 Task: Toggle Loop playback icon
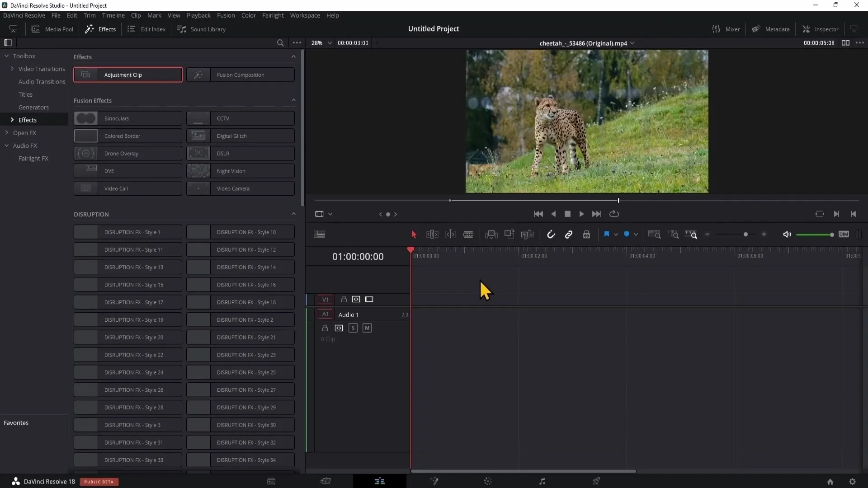click(x=614, y=214)
